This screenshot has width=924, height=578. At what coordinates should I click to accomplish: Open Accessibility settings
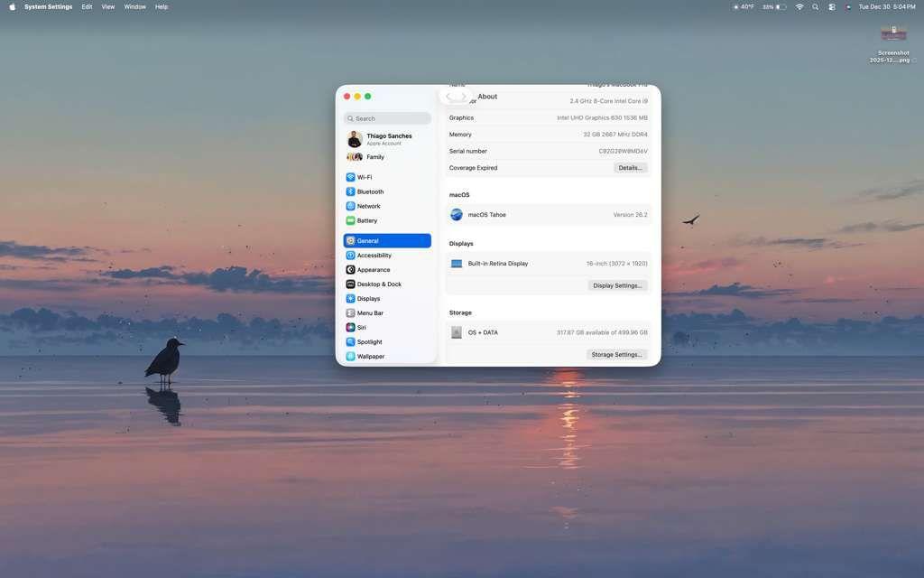(374, 256)
